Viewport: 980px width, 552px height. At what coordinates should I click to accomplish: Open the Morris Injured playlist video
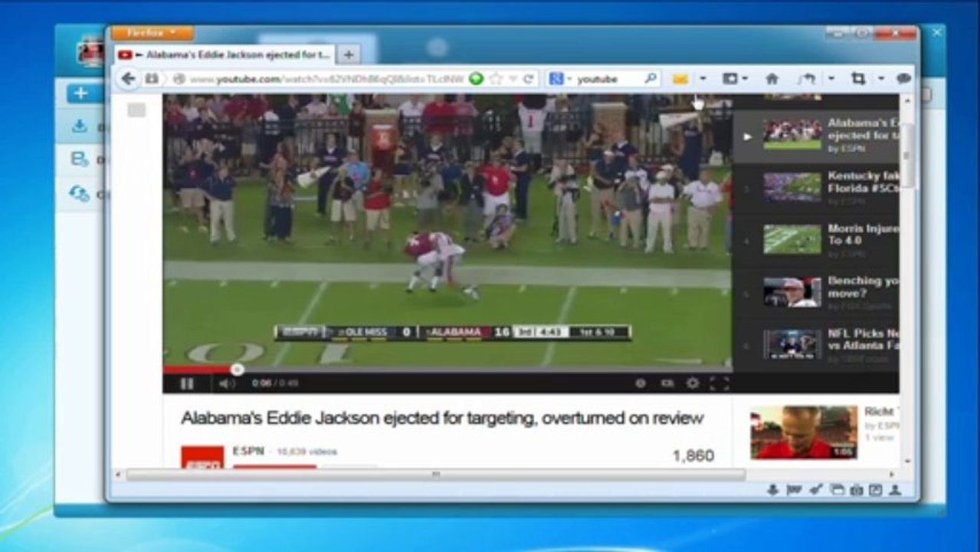point(815,240)
